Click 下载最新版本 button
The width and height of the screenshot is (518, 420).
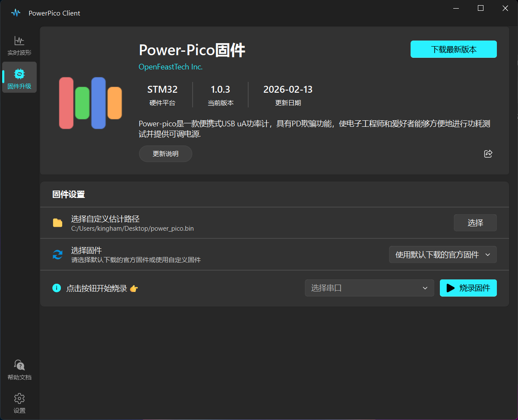(x=454, y=49)
